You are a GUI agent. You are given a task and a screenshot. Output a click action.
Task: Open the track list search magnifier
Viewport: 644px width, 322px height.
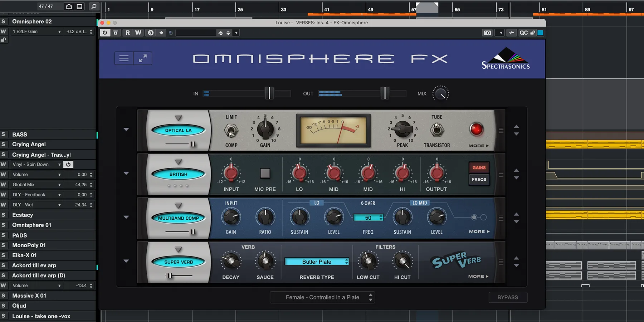point(94,6)
